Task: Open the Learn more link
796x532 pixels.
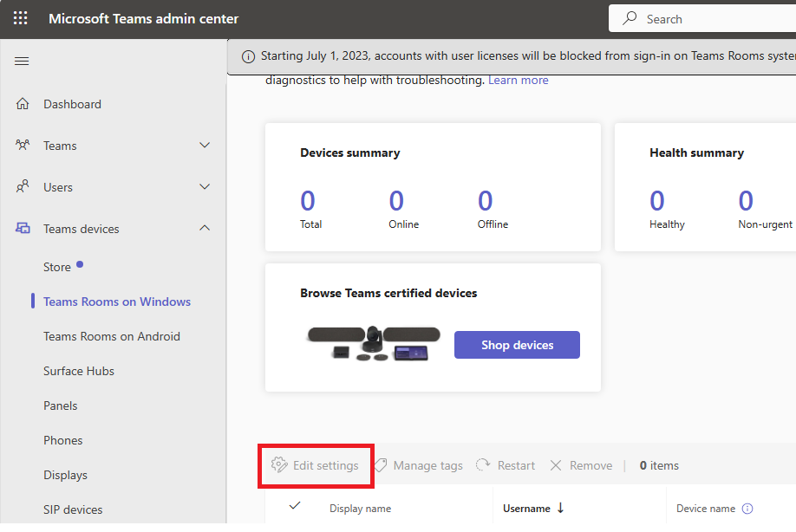Action: point(520,80)
